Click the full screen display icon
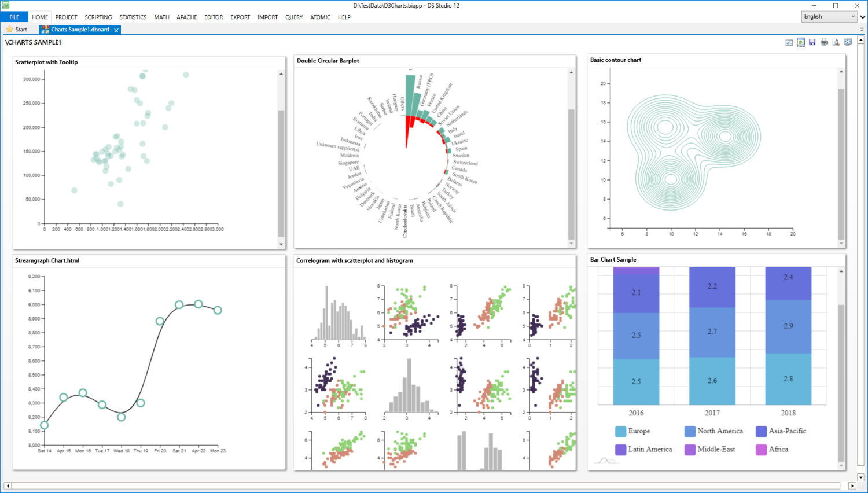Image resolution: width=868 pixels, height=493 pixels. pyautogui.click(x=847, y=42)
